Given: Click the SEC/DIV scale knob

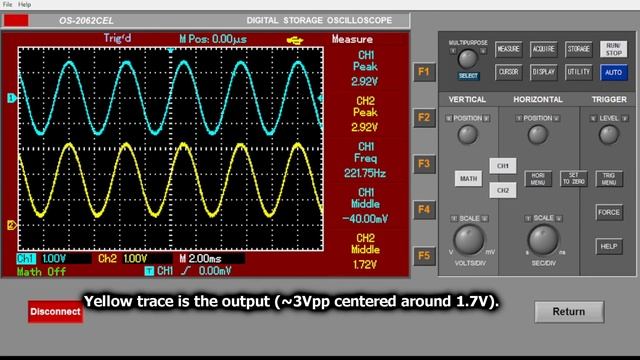Looking at the screenshot, I should click(x=543, y=239).
